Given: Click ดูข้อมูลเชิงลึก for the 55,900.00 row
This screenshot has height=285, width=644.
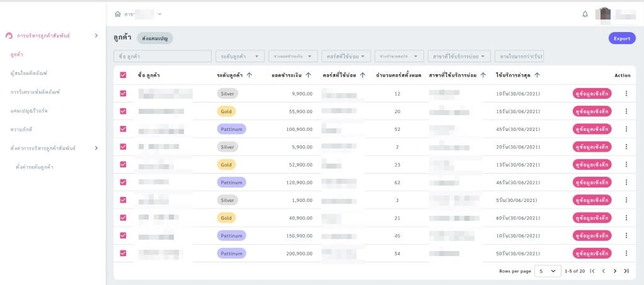Looking at the screenshot, I should 592,111.
